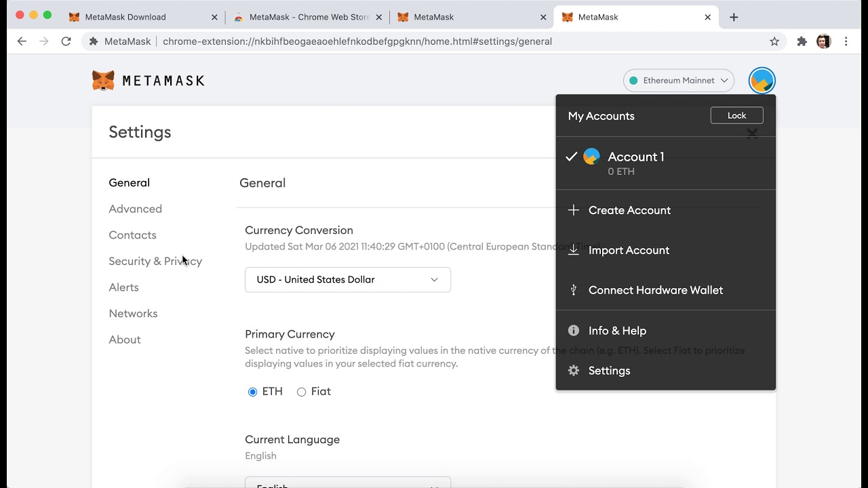This screenshot has height=488, width=868.
Task: Bookmark page with the star icon
Action: click(774, 41)
